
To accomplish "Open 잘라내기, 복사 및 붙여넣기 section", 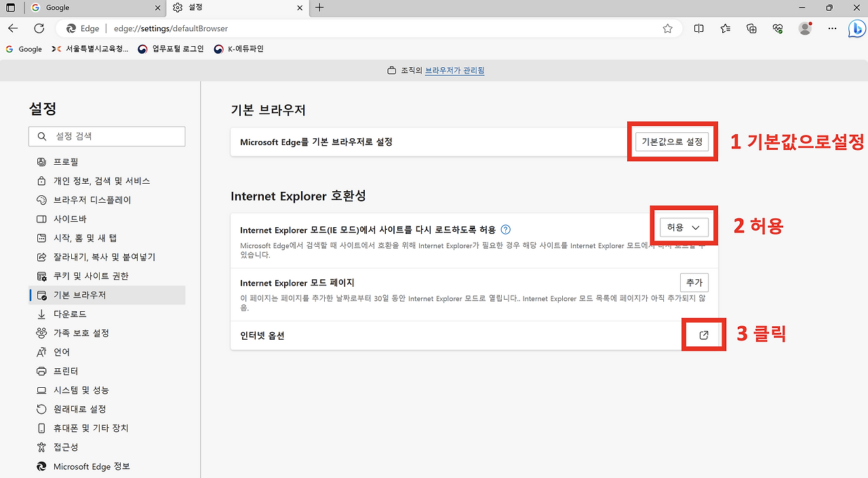I will point(107,257).
